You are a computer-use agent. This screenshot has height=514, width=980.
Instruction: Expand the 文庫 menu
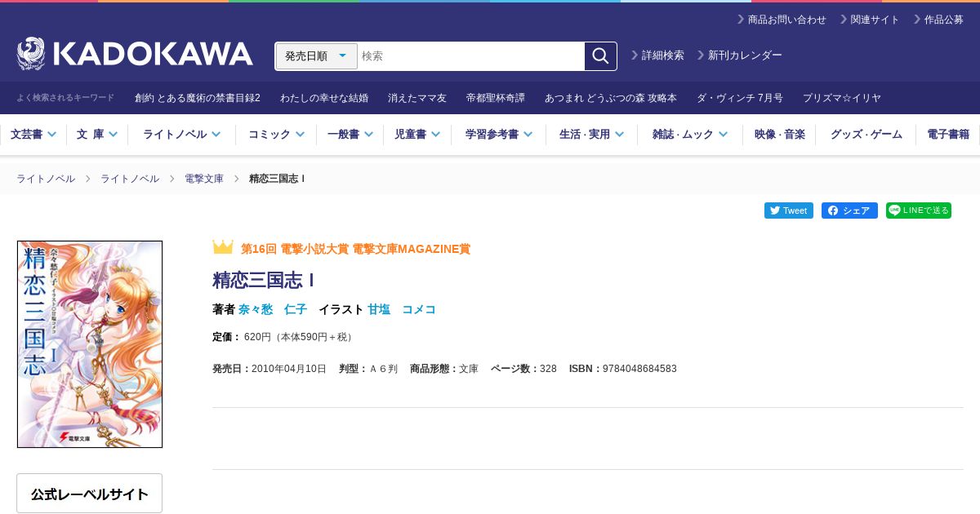pos(97,135)
